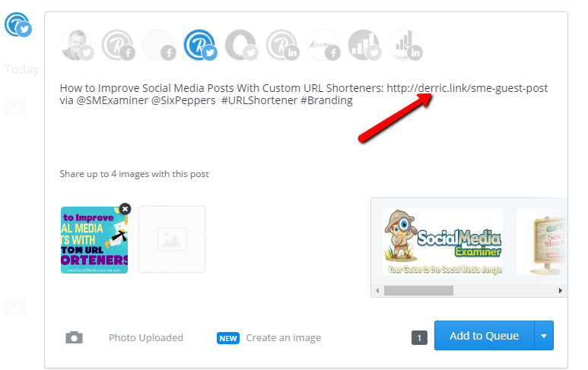Click the NEW badge
The height and width of the screenshot is (370, 588).
(x=228, y=338)
